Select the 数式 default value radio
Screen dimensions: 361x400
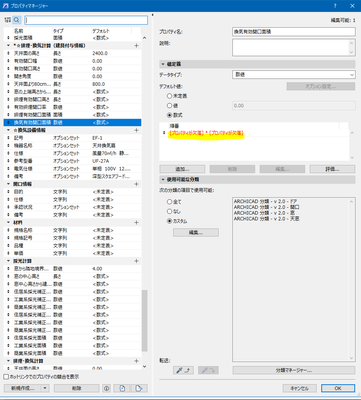169,115
